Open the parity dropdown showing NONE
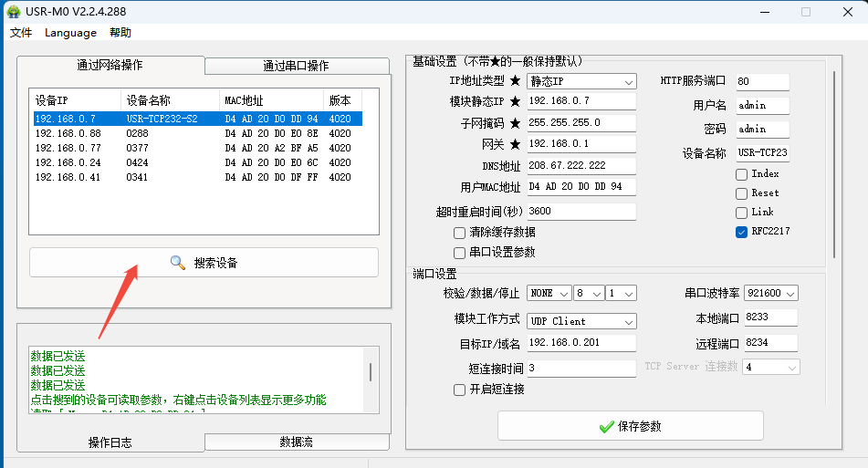Screen dimensions: 868x468 tap(549, 293)
